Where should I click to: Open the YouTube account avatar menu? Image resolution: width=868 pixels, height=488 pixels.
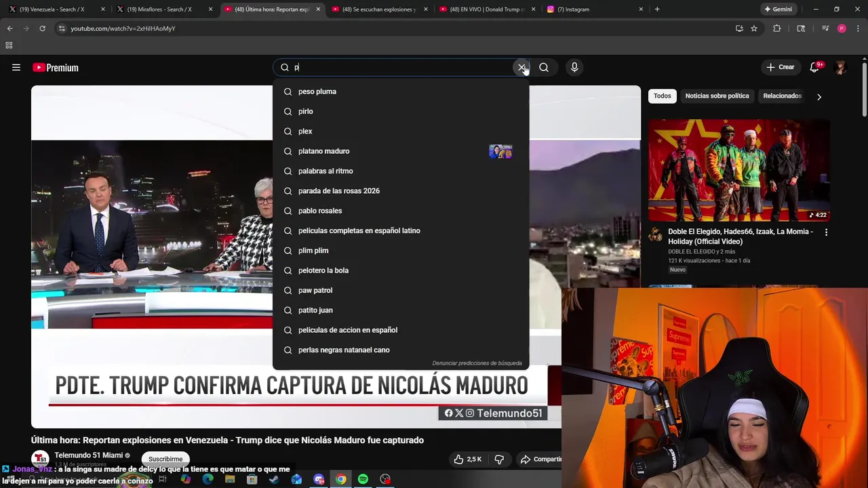(x=841, y=67)
